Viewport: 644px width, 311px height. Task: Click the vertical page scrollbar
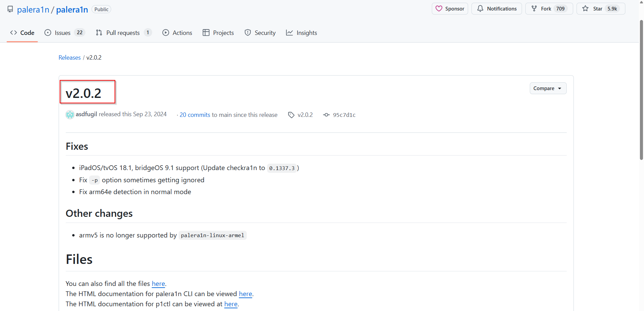(x=641, y=90)
